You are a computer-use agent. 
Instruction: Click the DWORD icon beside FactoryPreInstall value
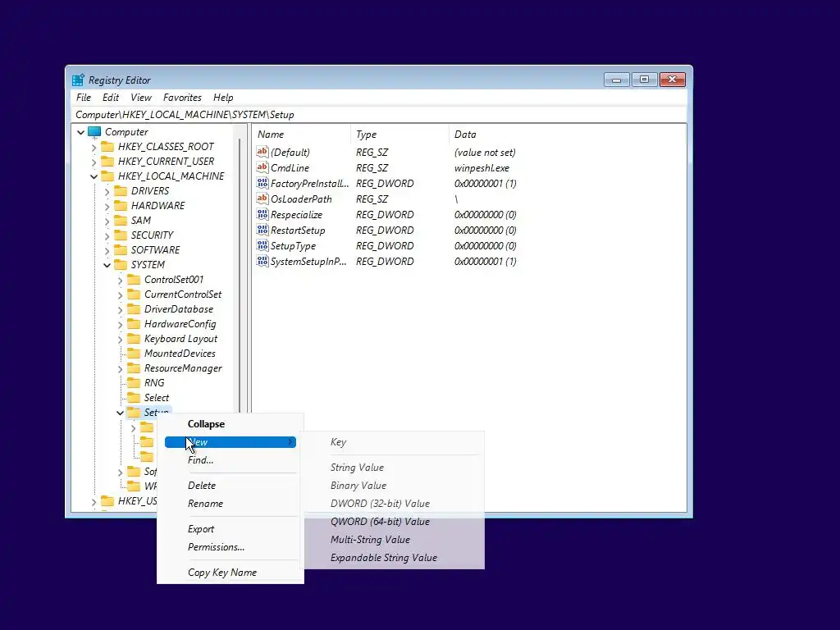tap(262, 183)
